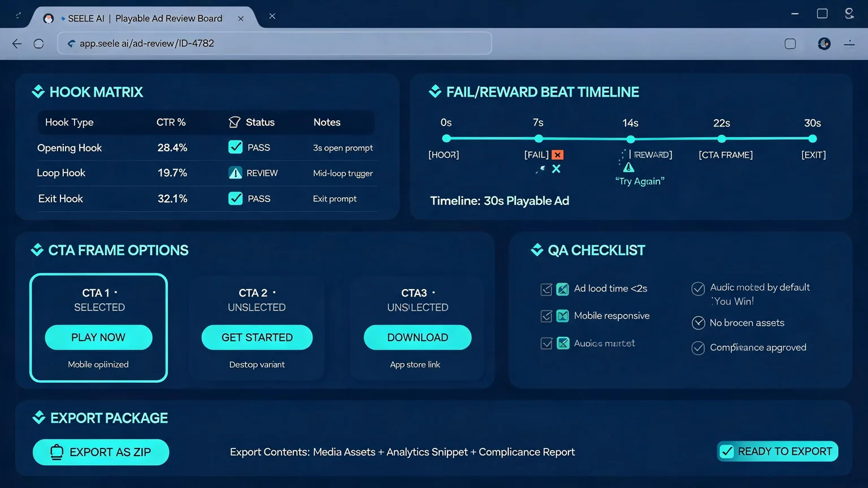Click the QA Checklist diamond icon
The width and height of the screenshot is (868, 488).
[537, 250]
